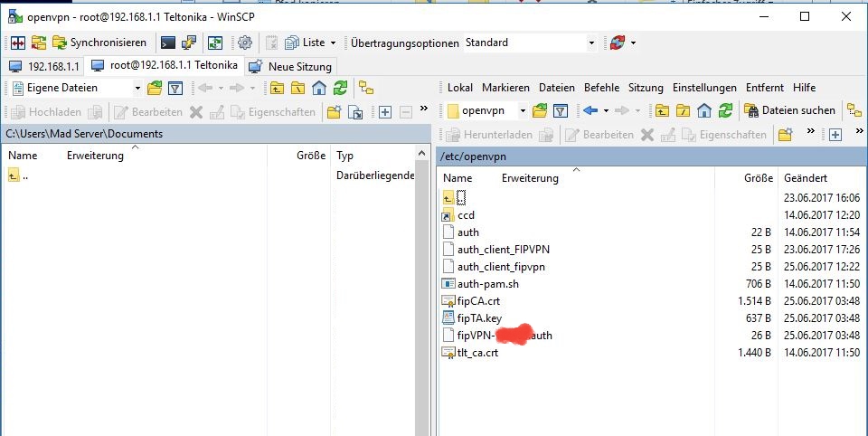Refresh the local Documents panel
868x436 pixels.
point(340,88)
